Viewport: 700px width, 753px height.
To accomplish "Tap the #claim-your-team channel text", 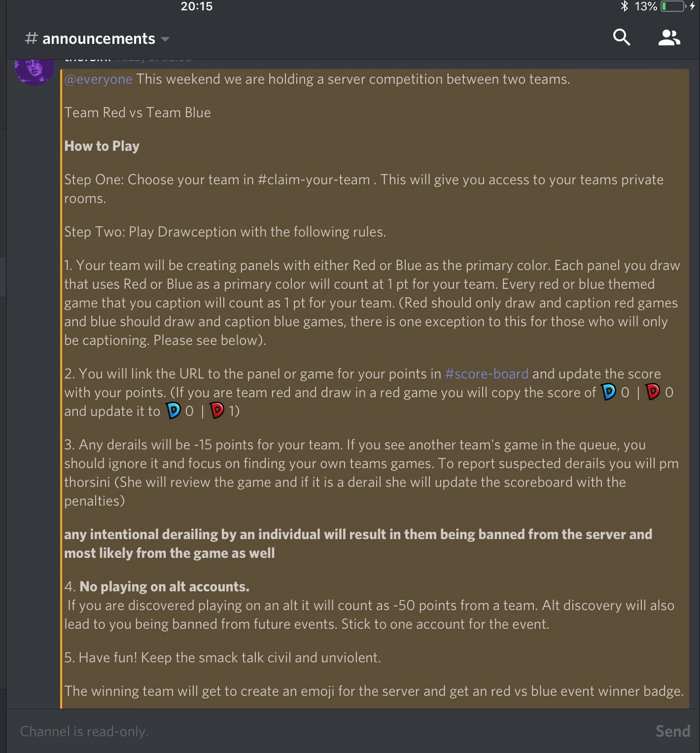I will 314,180.
